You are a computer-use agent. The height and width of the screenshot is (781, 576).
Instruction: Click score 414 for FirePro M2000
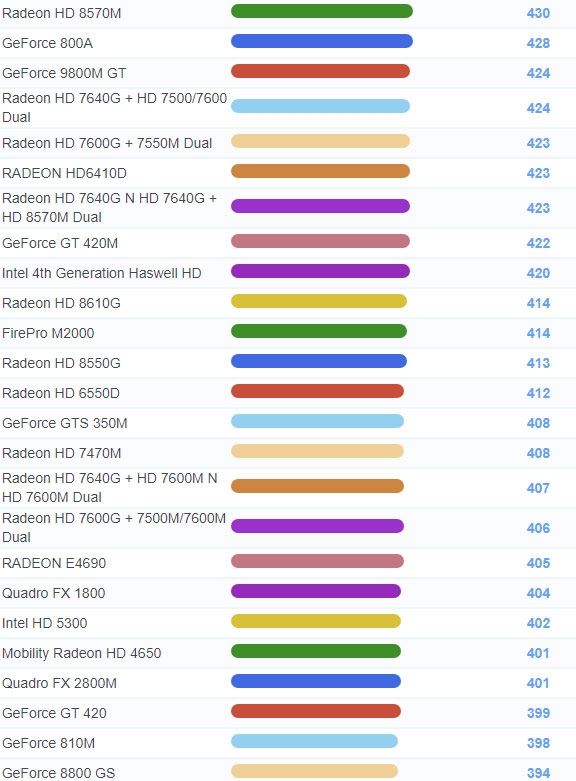tap(538, 333)
